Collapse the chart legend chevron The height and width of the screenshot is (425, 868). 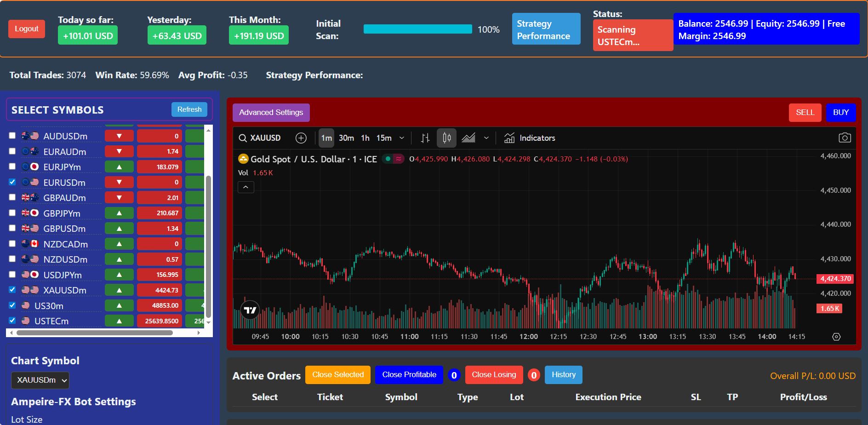246,187
